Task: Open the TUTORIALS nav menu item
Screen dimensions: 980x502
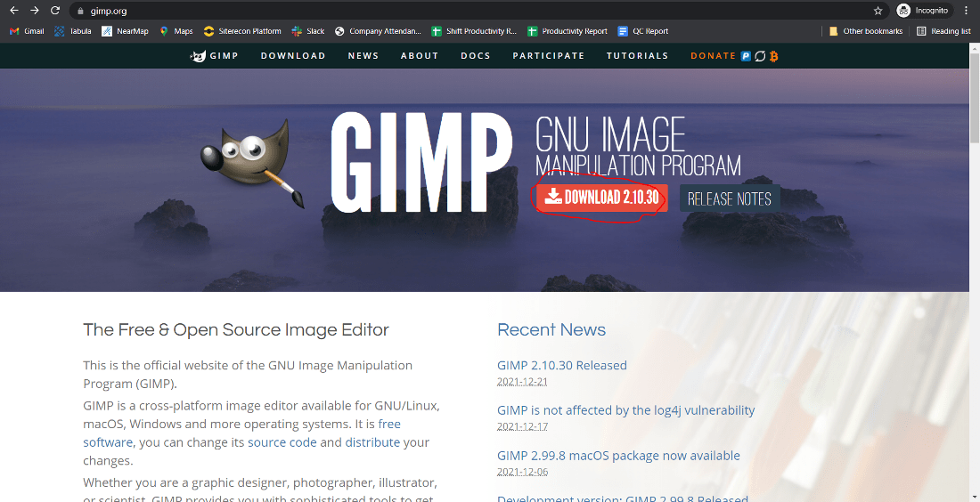Action: point(637,55)
